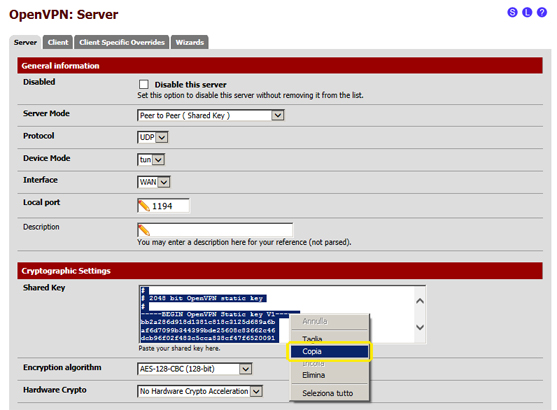Open the Wizards tab
This screenshot has height=410, width=557.
[x=190, y=42]
